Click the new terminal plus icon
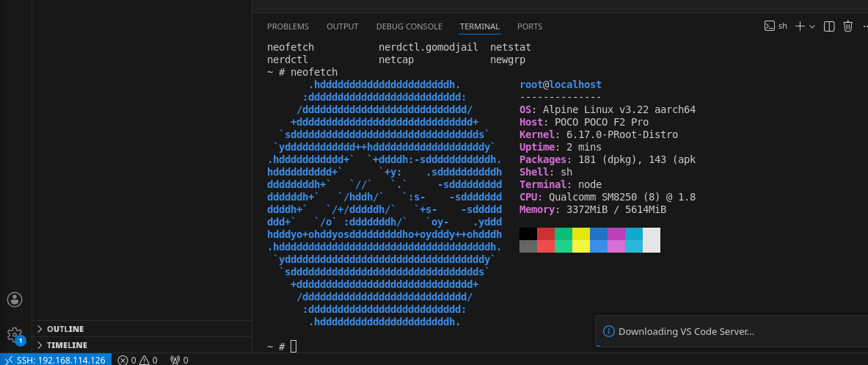The height and width of the screenshot is (365, 868). (x=800, y=26)
